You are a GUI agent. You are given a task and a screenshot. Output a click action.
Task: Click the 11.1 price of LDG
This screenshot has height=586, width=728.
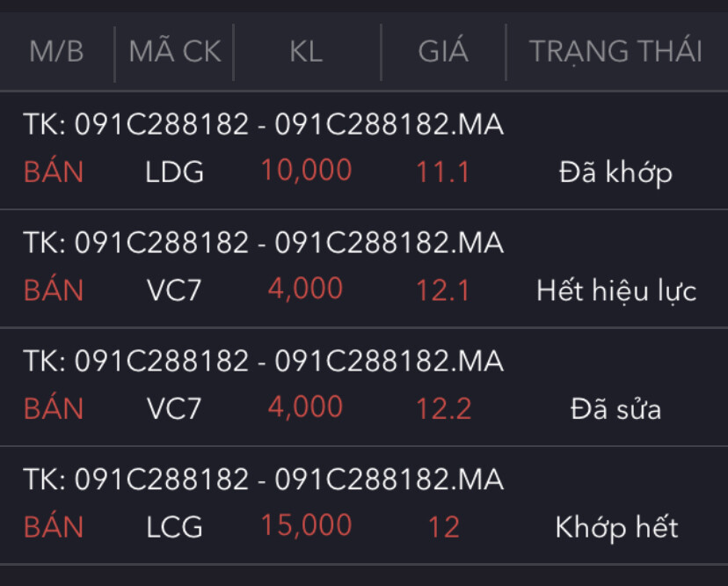pos(443,172)
